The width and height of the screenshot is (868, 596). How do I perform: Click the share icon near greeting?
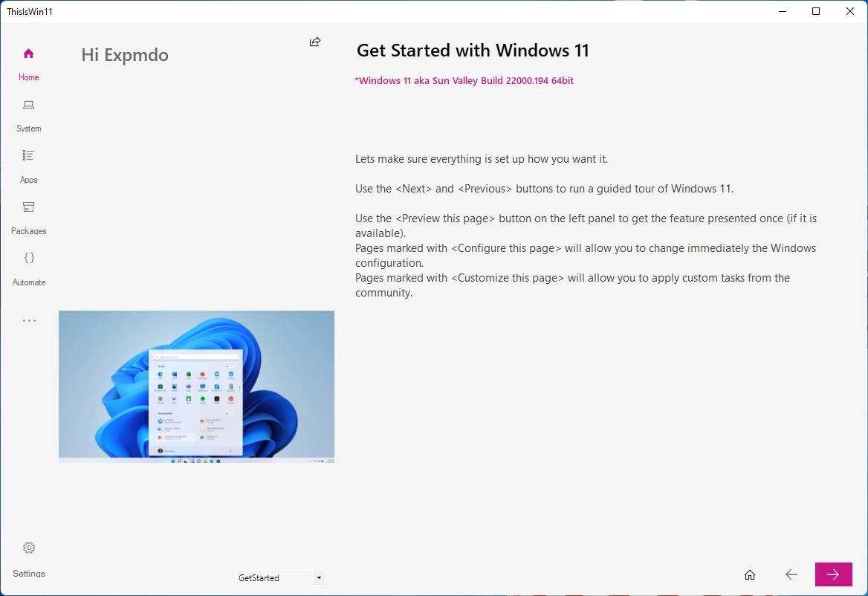pos(315,42)
